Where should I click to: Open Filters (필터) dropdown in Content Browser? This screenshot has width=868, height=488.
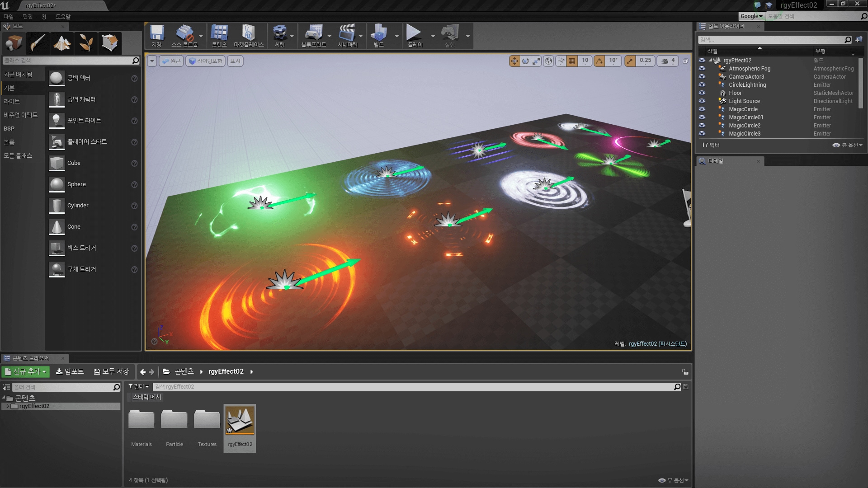(x=139, y=387)
